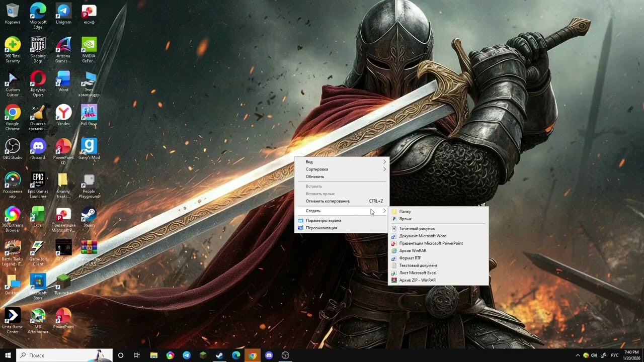
Task: Open File Explorer from the taskbar
Action: tap(154, 355)
